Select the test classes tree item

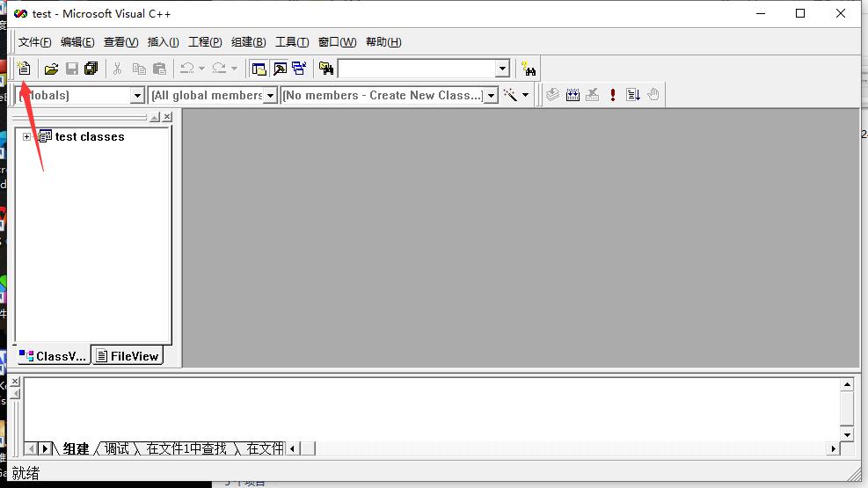click(x=90, y=136)
